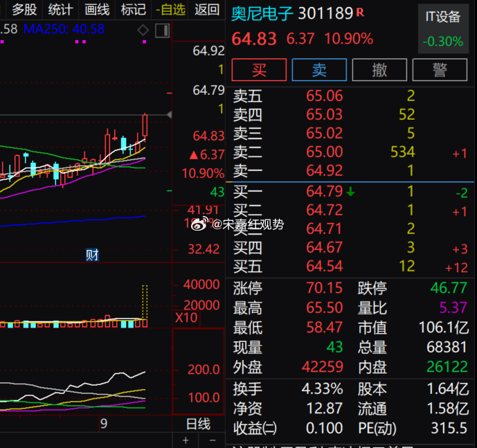Select buy-three price 64.71
477x448 pixels.
[x=324, y=229]
